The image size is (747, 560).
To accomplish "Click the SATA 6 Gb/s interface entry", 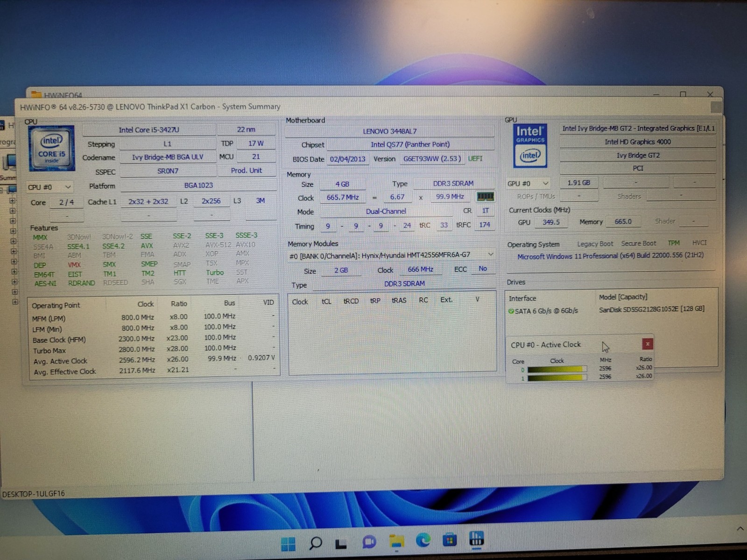I will tap(546, 311).
